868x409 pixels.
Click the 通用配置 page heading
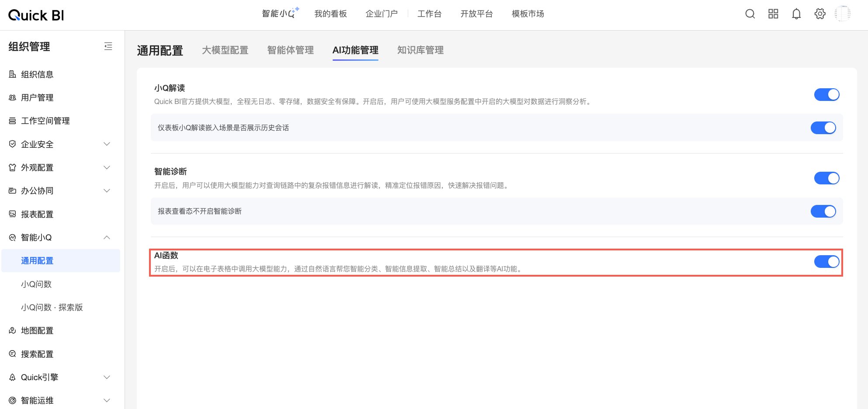click(160, 51)
